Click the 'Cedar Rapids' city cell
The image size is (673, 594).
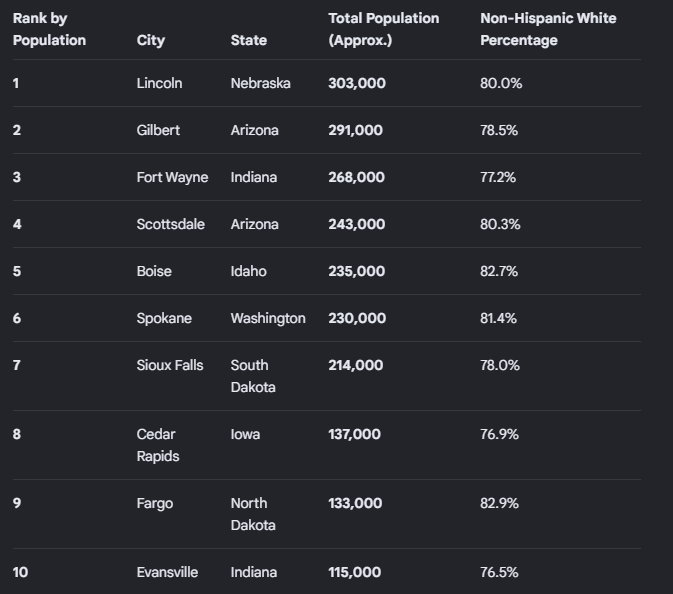pos(158,445)
